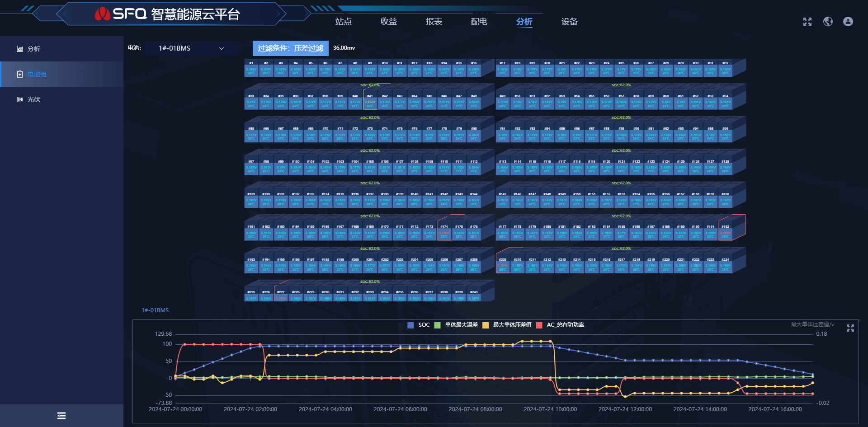Select battery cell #48
Viewport: 868px width, 427px height.
pos(474,101)
